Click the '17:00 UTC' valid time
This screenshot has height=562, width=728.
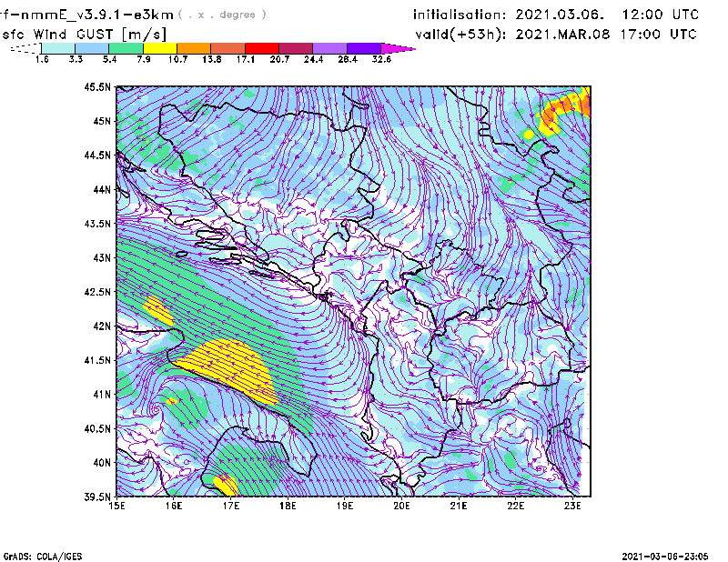click(659, 35)
